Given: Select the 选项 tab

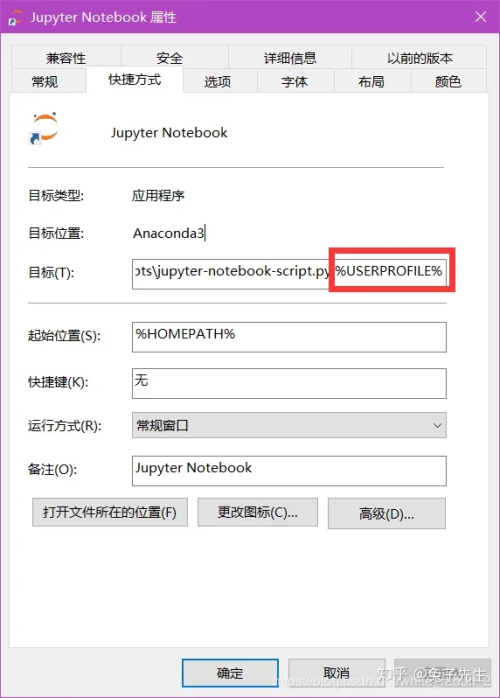Looking at the screenshot, I should pyautogui.click(x=218, y=81).
